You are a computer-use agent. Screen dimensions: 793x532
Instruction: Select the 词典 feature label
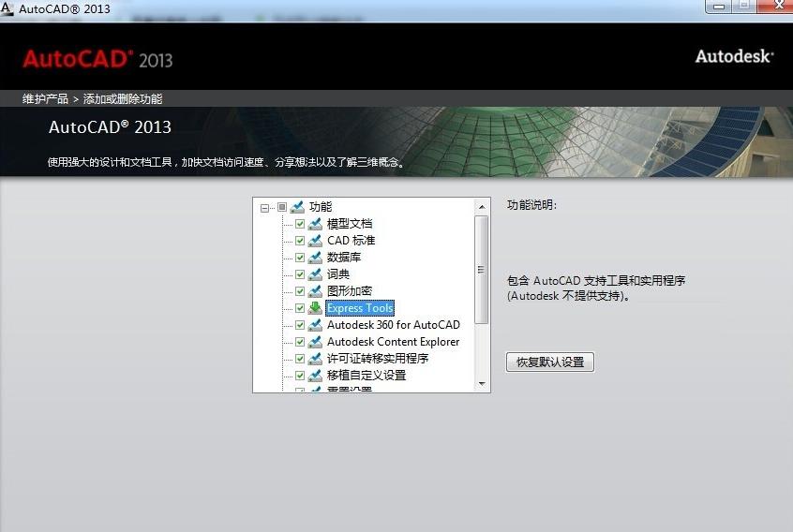coord(338,274)
